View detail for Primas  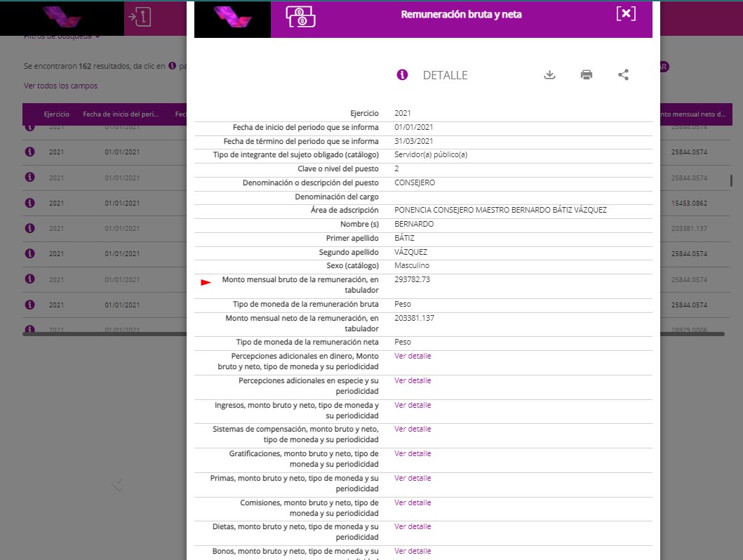coord(413,478)
